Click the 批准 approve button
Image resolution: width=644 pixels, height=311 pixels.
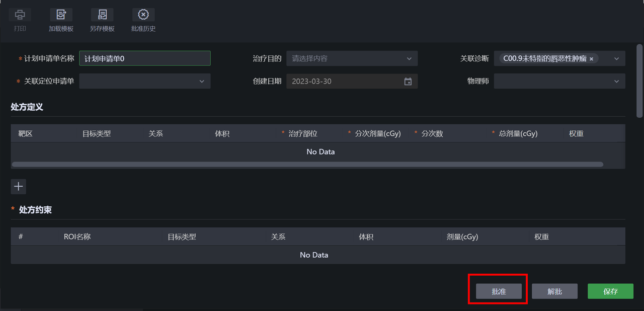(499, 291)
